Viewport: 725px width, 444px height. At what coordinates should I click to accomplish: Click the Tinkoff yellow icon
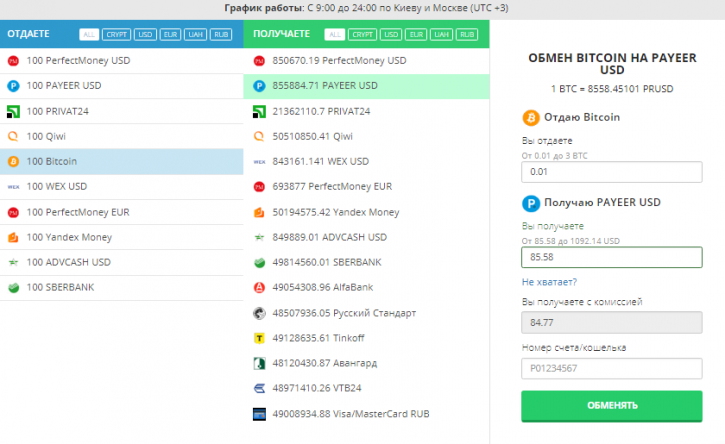click(259, 338)
